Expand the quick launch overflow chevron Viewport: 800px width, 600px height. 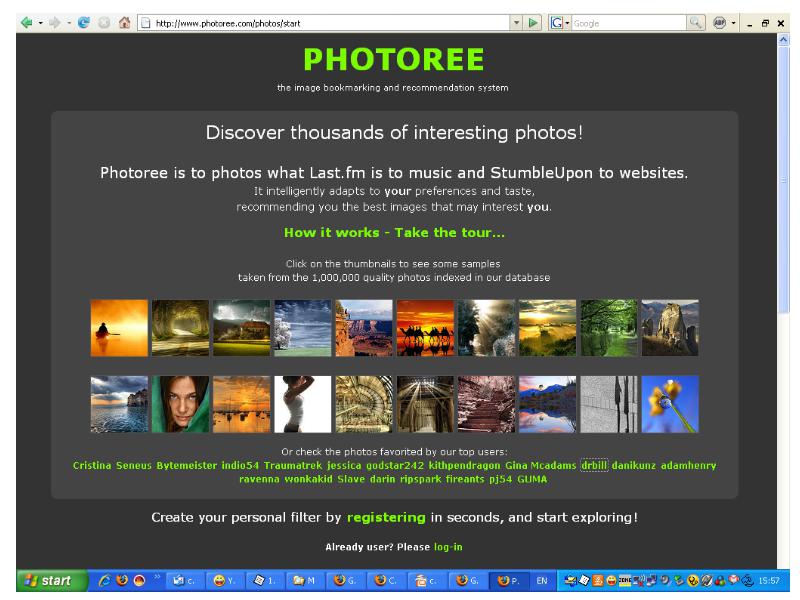[x=157, y=577]
